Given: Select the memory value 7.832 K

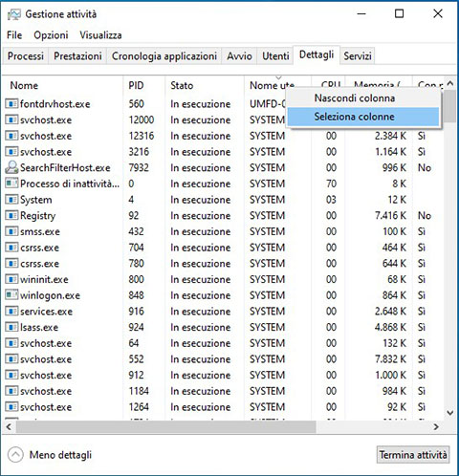Looking at the screenshot, I should click(x=390, y=359).
